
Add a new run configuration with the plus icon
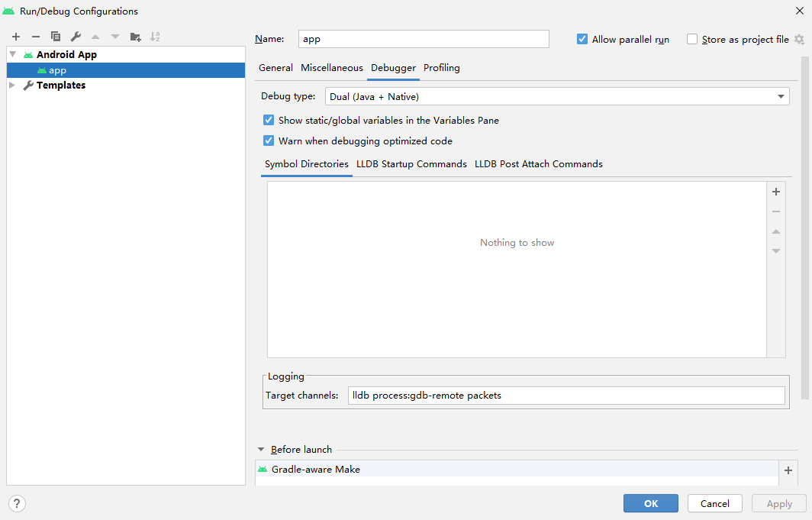pos(15,36)
